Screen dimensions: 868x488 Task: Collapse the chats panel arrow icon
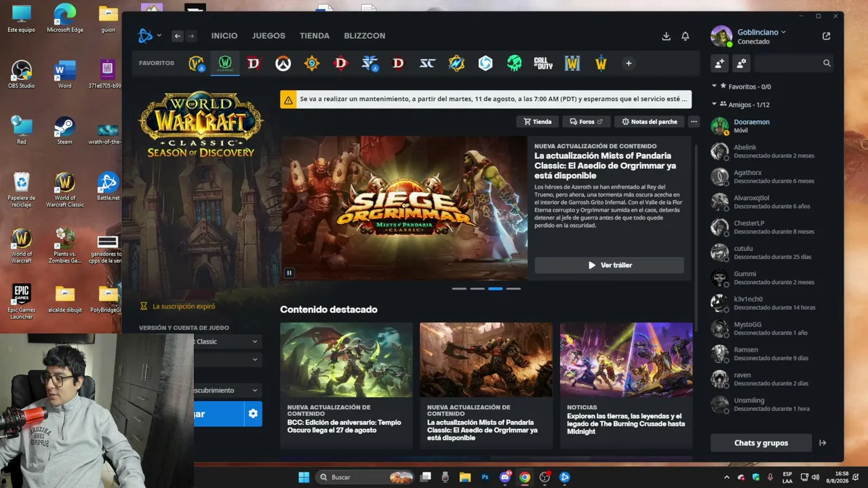pos(823,443)
